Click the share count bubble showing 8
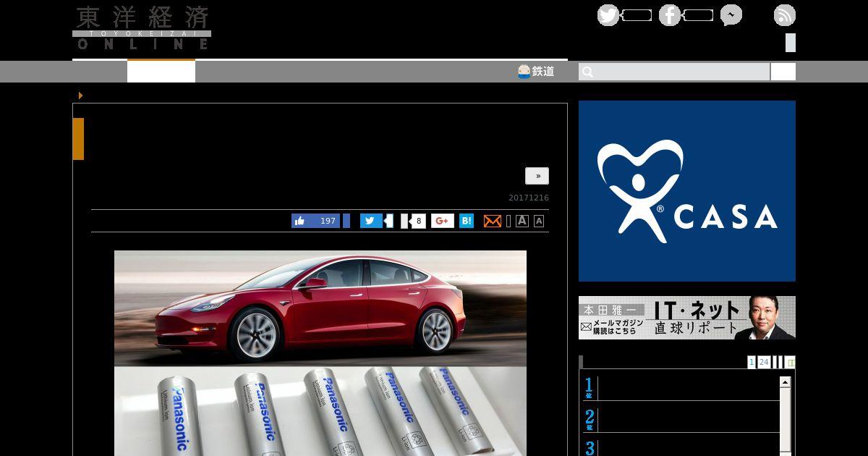This screenshot has width=868, height=456. click(418, 221)
